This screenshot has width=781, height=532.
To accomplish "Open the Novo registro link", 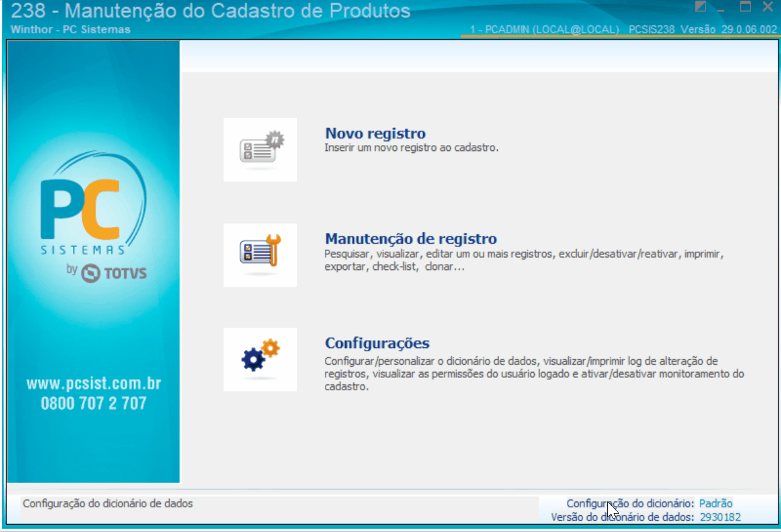I will [376, 134].
